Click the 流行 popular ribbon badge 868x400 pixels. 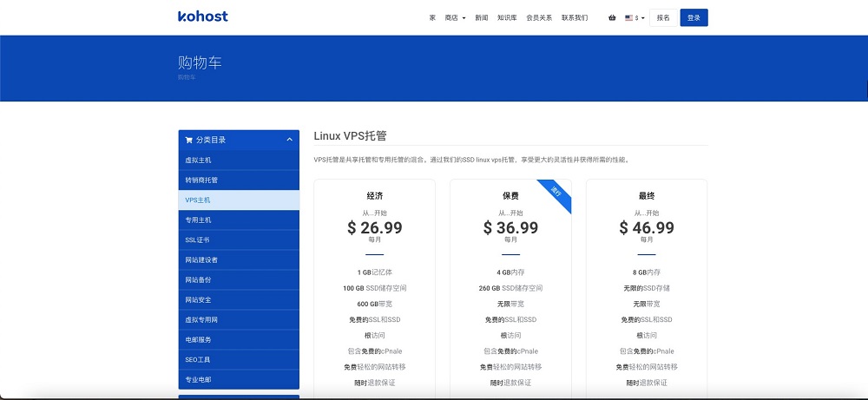click(x=556, y=192)
